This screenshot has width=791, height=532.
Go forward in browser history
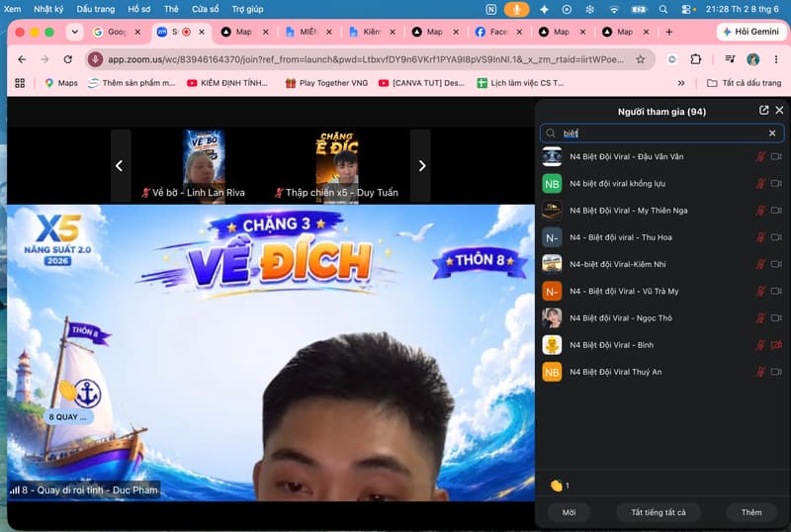coord(44,59)
